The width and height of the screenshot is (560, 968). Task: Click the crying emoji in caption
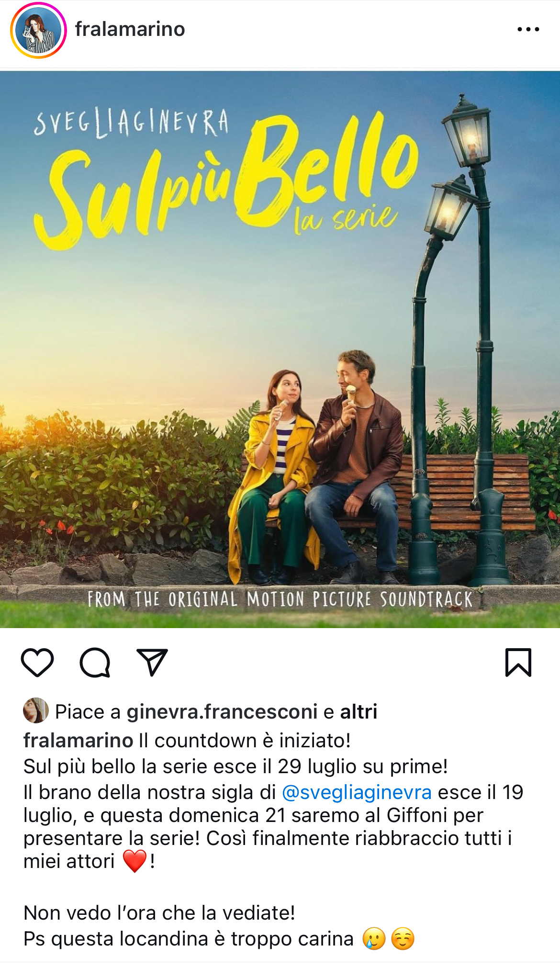[x=374, y=939]
